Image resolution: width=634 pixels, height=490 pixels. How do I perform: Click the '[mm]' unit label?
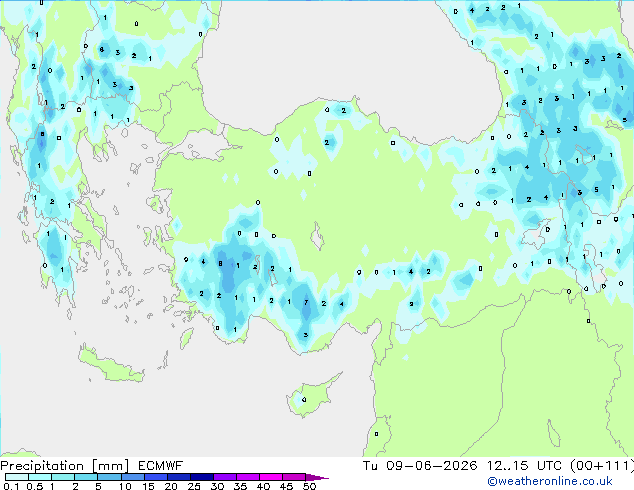tap(111, 466)
